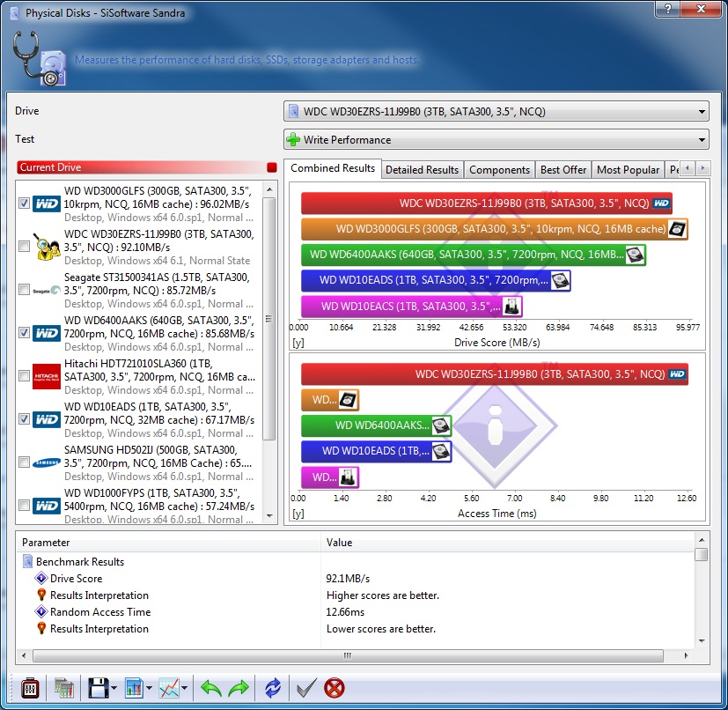Click the green back arrow
Image resolution: width=728 pixels, height=710 pixels.
pos(210,688)
